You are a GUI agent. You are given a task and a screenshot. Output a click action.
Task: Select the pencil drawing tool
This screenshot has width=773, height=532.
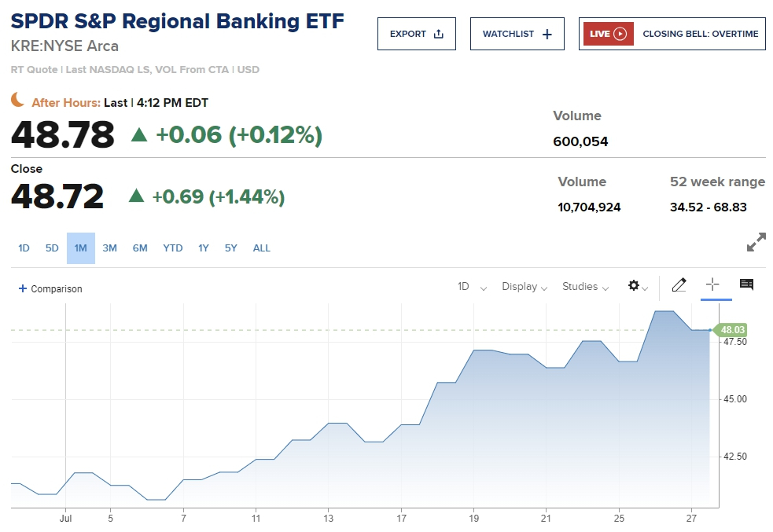coord(679,285)
